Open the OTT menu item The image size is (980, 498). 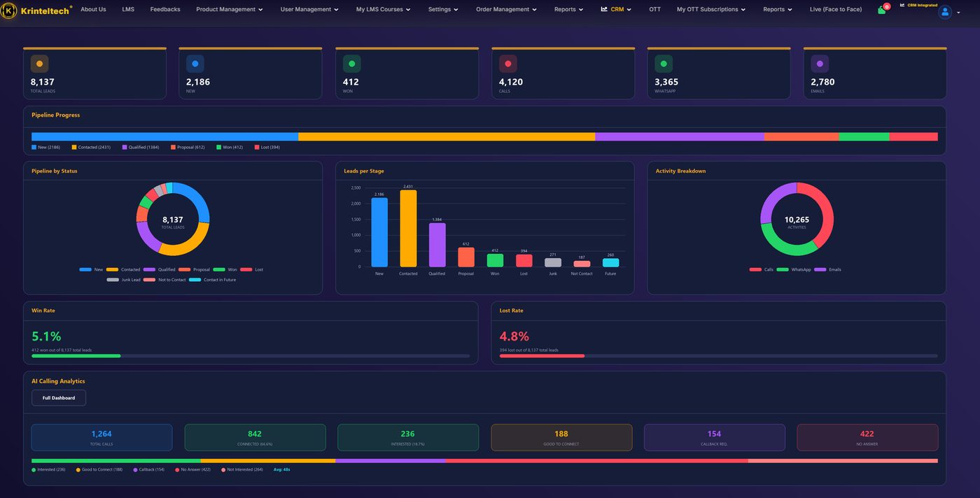tap(654, 10)
